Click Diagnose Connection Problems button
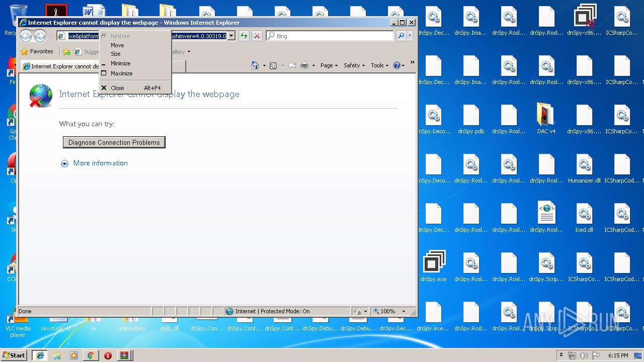 click(x=114, y=142)
